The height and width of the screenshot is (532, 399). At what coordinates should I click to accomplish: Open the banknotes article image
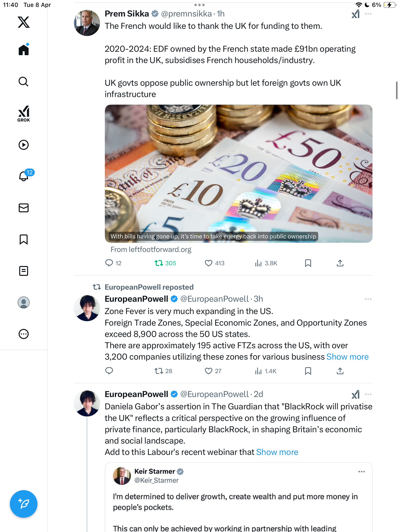coord(238,174)
